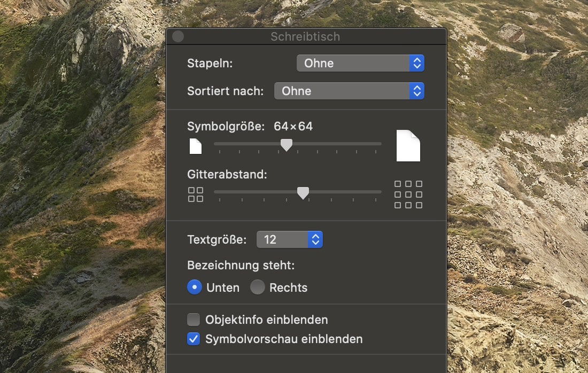Uncheck the Symbolvorschau einblenden checkbox
The height and width of the screenshot is (373, 588).
pyautogui.click(x=194, y=339)
